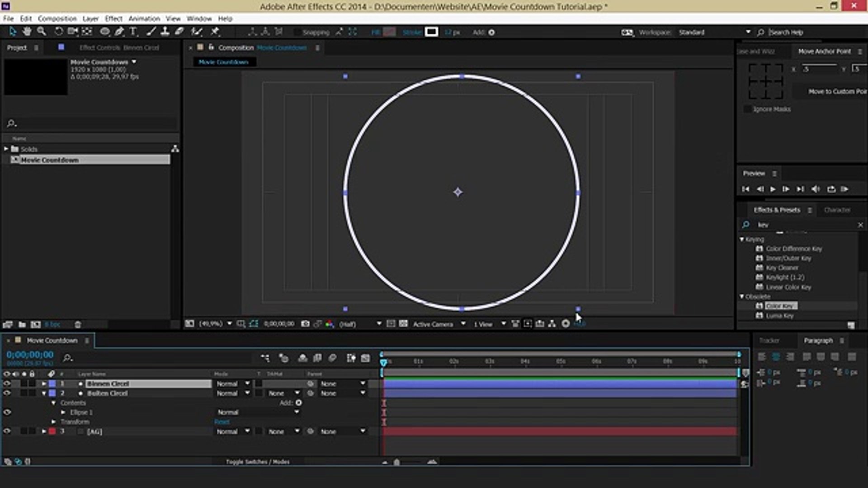
Task: Open the Animation menu
Action: (144, 19)
